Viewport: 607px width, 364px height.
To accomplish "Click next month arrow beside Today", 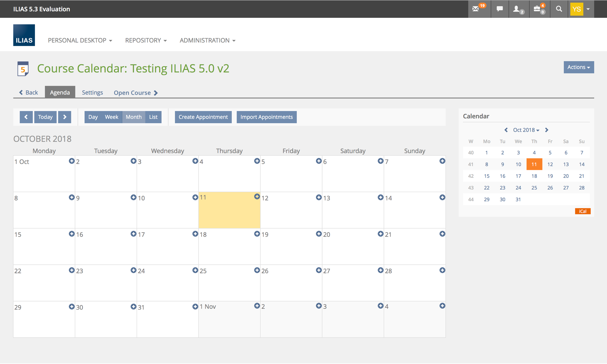I will click(65, 117).
